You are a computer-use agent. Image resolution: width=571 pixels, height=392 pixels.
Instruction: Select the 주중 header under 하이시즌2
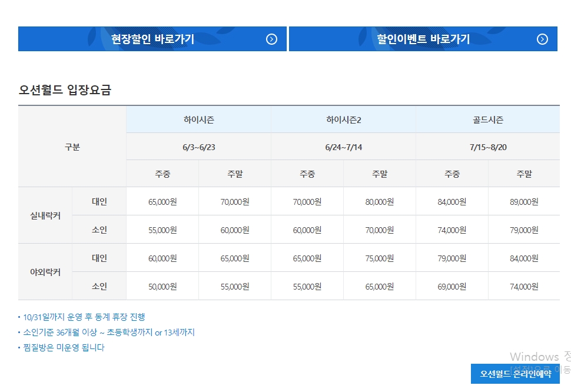307,174
